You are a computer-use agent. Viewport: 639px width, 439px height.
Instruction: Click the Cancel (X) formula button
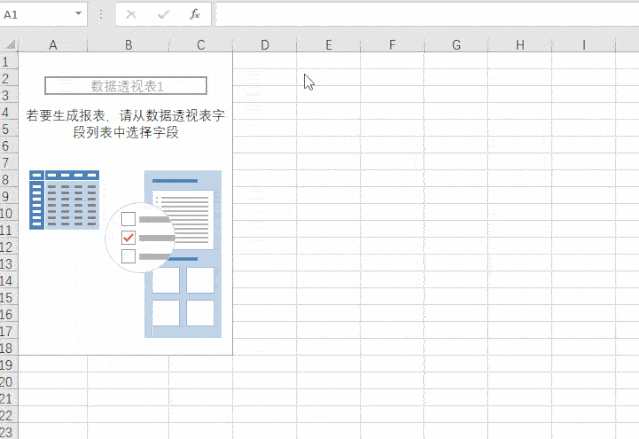pyautogui.click(x=131, y=15)
